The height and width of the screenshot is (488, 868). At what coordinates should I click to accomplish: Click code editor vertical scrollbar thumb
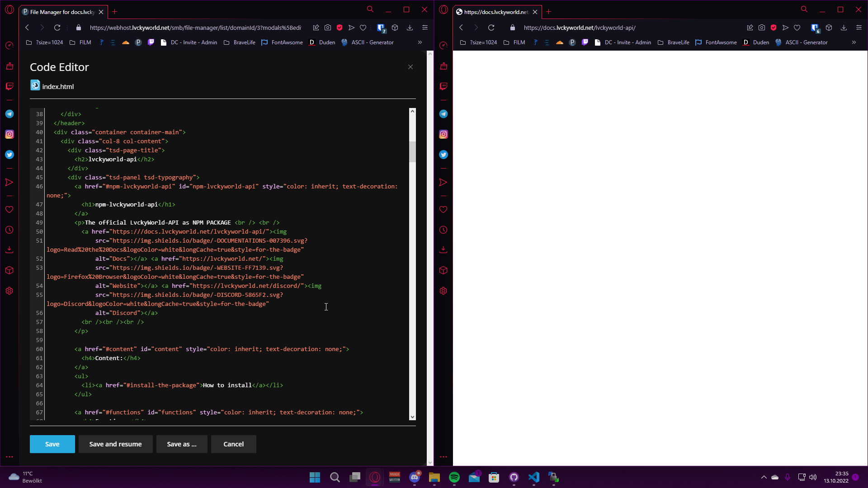[412, 151]
